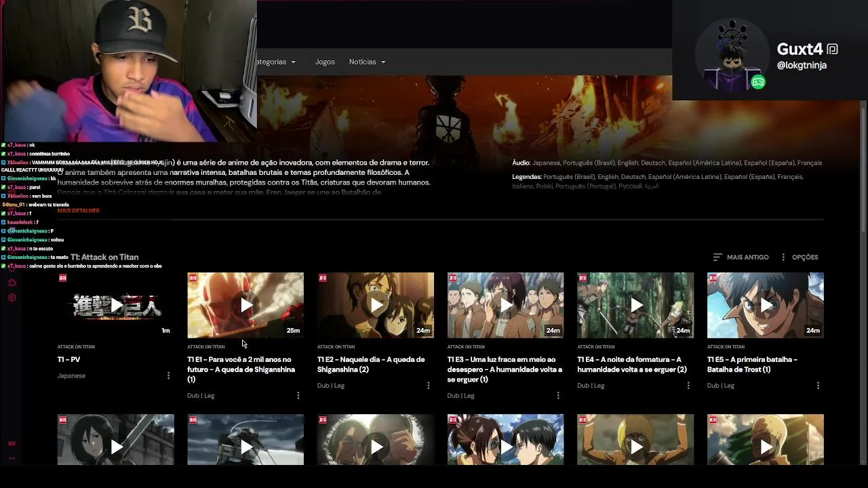The height and width of the screenshot is (488, 868).
Task: Click ATTACK ON TITAN label above T1 E1
Action: point(206,346)
